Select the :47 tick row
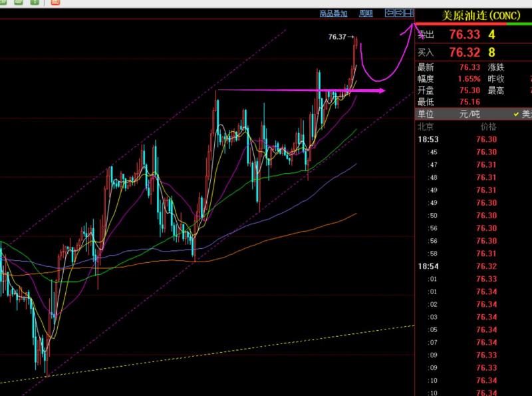 click(473, 164)
